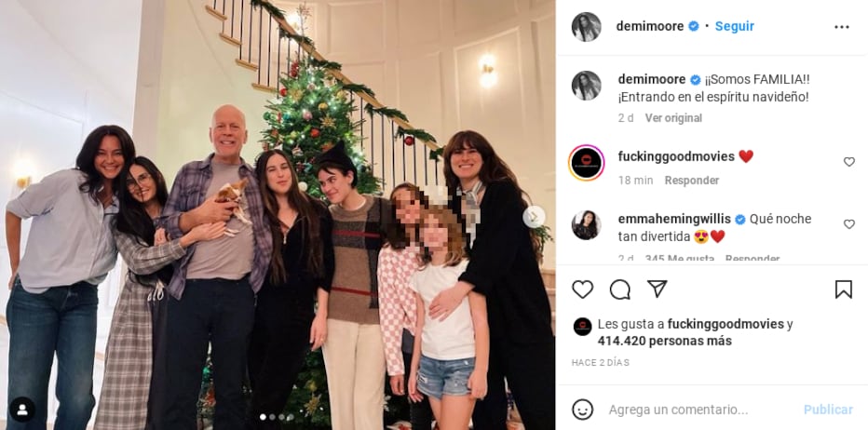
Task: Save post with bookmark icon
Action: point(843,289)
